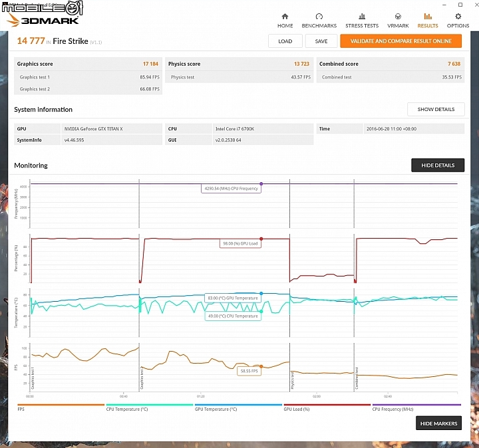Click the NVIDIA GeForce GTX TITAN X cell
479x448 pixels.
click(112, 129)
